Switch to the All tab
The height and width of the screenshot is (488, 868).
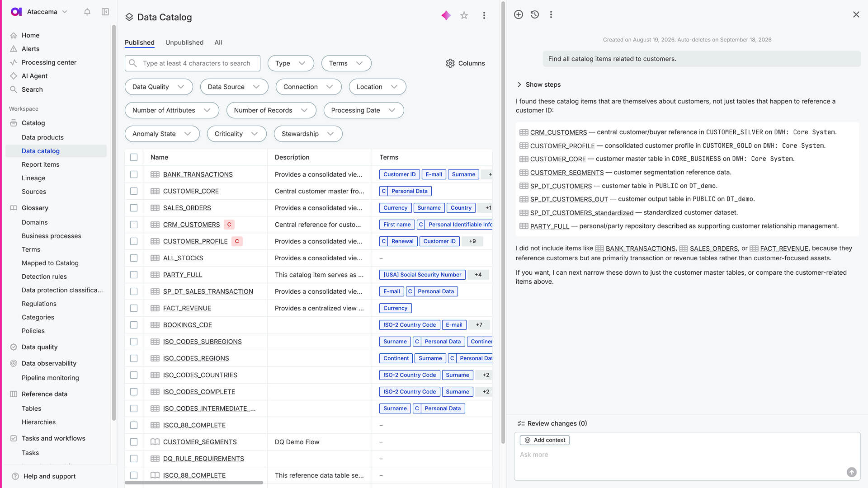(x=218, y=42)
